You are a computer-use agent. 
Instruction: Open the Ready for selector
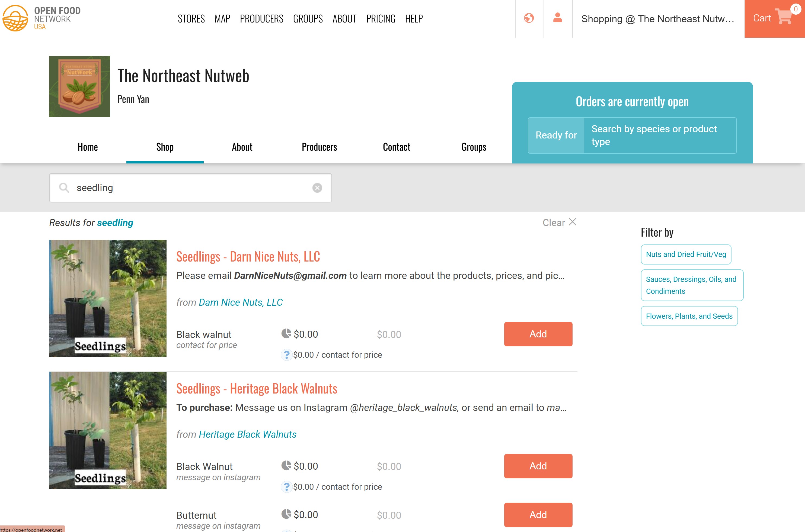pos(556,135)
